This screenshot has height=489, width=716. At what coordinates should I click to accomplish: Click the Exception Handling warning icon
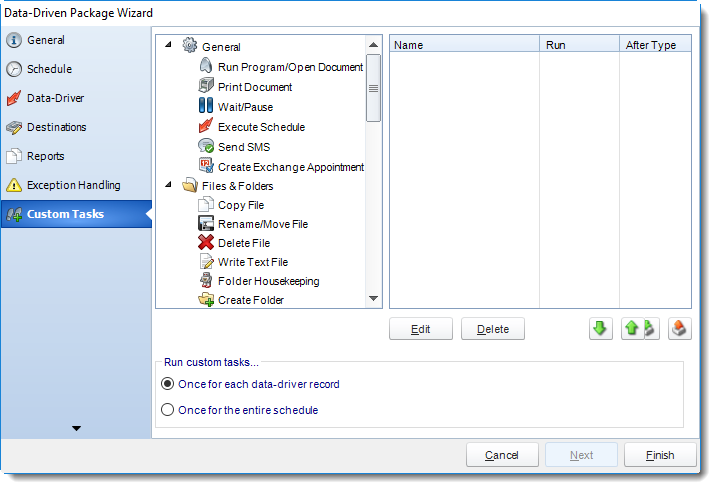point(14,185)
